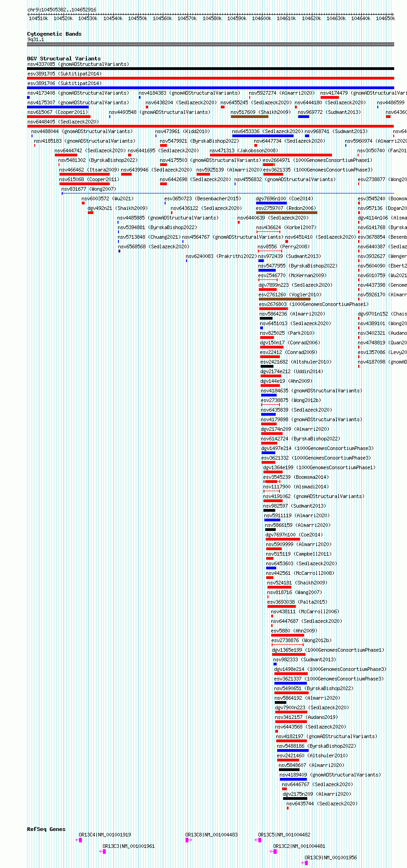Click the 9q31.1 band label
Viewport: 407px width, 868px height.
36,39
